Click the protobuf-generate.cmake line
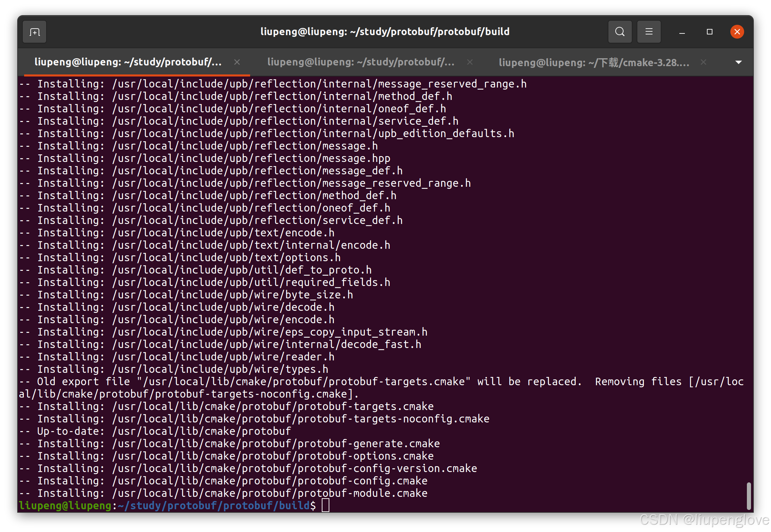Screen dimensions: 771x532 (229, 443)
